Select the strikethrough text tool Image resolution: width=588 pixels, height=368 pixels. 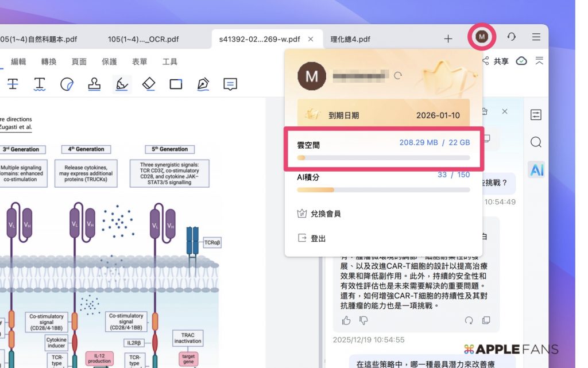[x=13, y=84]
